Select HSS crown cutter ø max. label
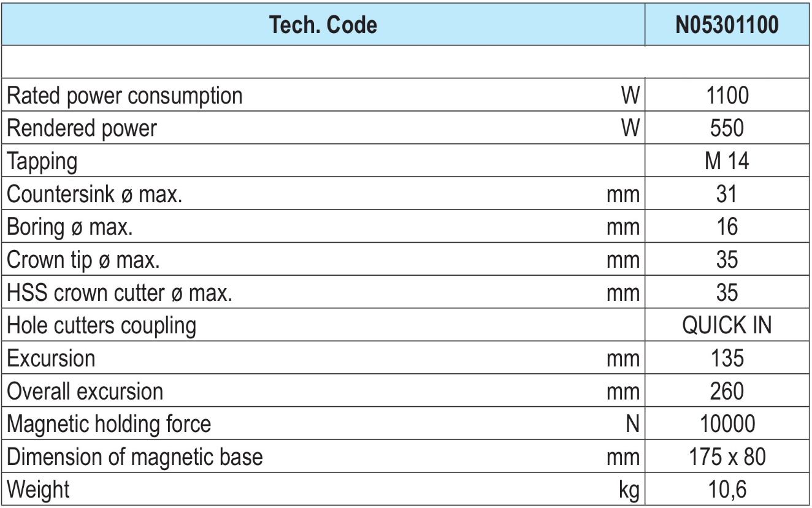The height and width of the screenshot is (508, 812). (119, 294)
